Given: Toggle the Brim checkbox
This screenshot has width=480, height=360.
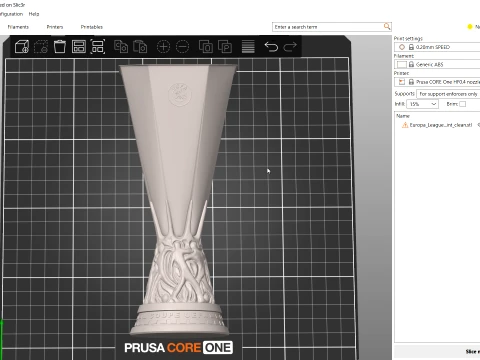Looking at the screenshot, I should (462, 104).
